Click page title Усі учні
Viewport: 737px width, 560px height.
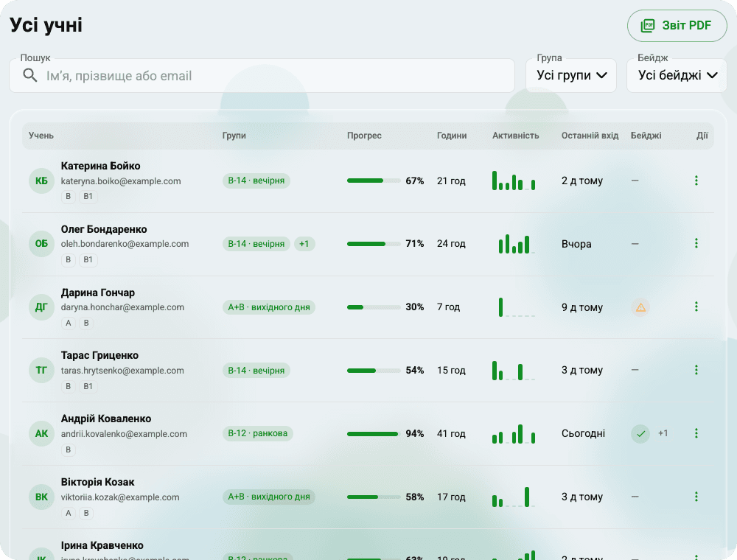[46, 25]
